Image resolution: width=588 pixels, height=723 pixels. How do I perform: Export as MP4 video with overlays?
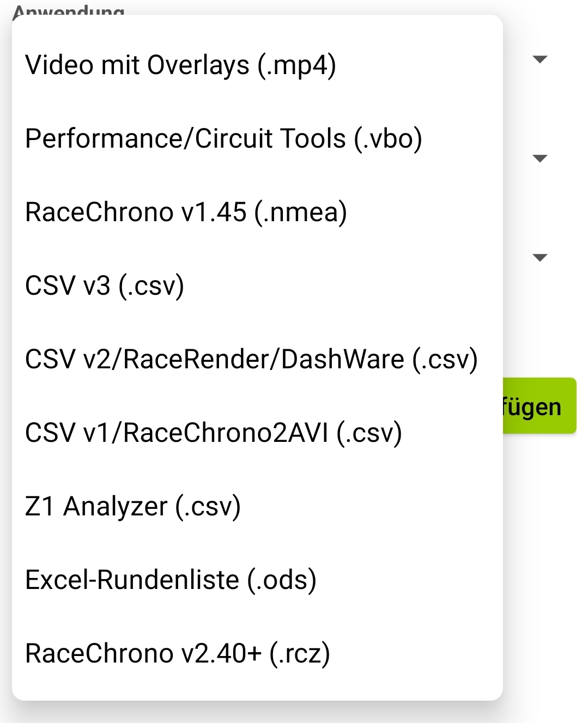(180, 65)
